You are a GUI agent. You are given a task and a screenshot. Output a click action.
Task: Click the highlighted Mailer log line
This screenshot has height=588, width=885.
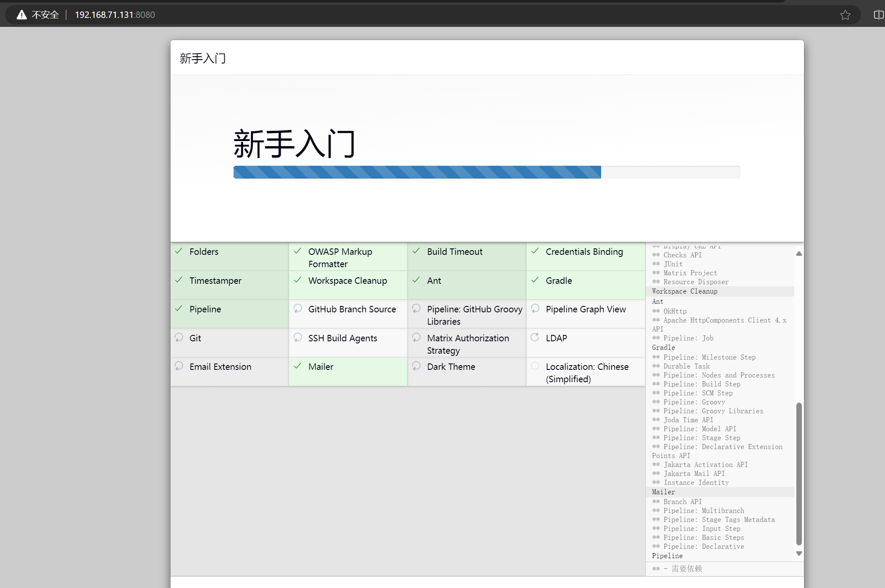[720, 492]
